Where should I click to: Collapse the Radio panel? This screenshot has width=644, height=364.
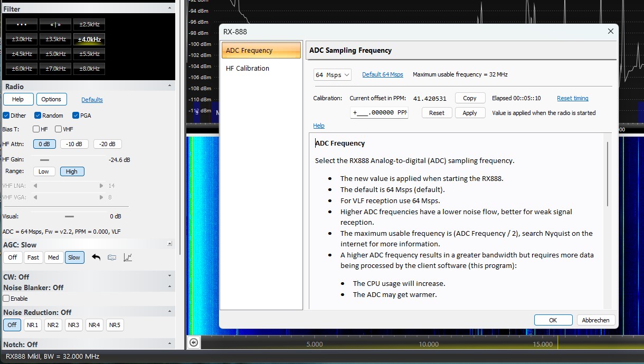(169, 85)
